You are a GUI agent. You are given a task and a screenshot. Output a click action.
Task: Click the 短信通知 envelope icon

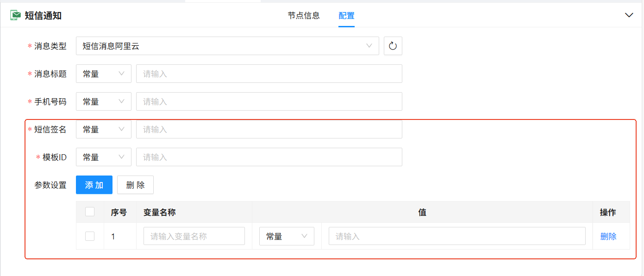click(x=16, y=15)
